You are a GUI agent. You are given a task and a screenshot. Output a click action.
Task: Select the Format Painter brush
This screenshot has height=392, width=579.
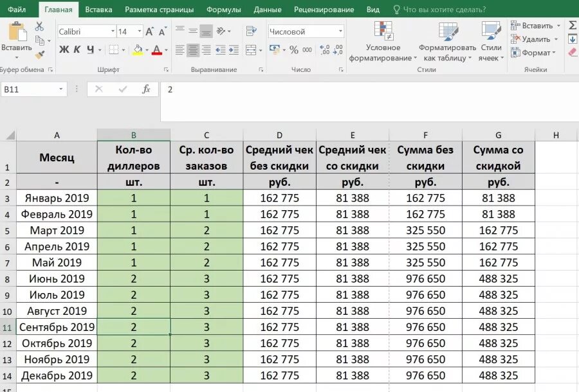pos(40,55)
